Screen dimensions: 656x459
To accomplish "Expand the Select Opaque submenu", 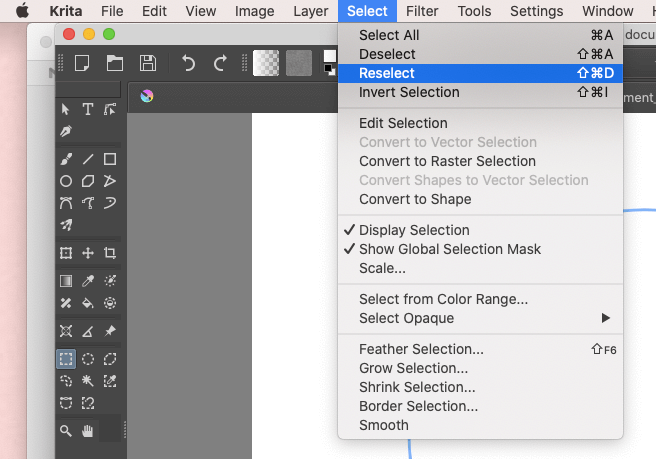I will [x=480, y=318].
